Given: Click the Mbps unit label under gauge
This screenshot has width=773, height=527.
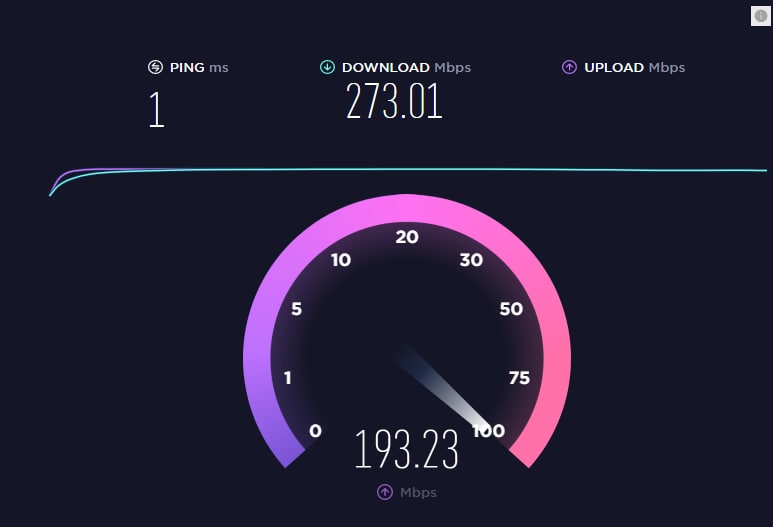Looking at the screenshot, I should 418,492.
